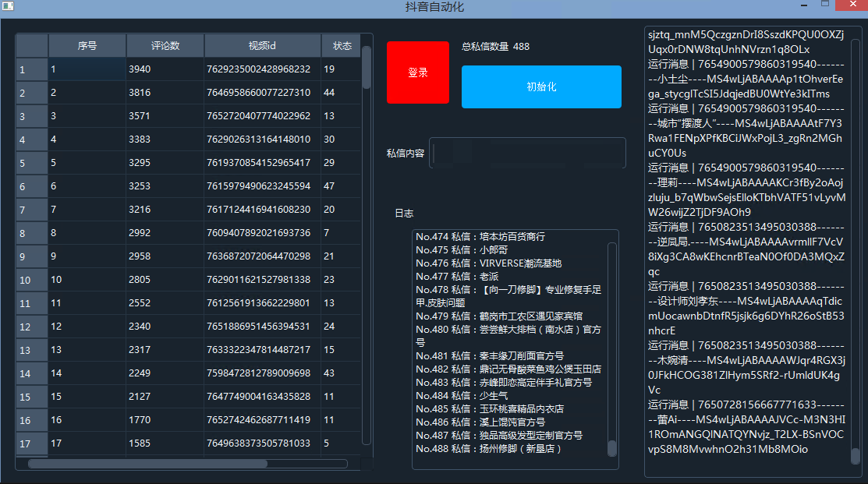The image size is (868, 484).
Task: Click log entry No.484 少生气
Action: coord(462,396)
